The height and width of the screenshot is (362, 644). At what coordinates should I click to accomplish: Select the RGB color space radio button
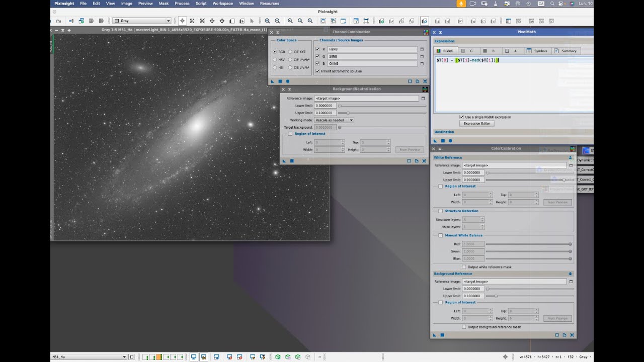(x=274, y=52)
